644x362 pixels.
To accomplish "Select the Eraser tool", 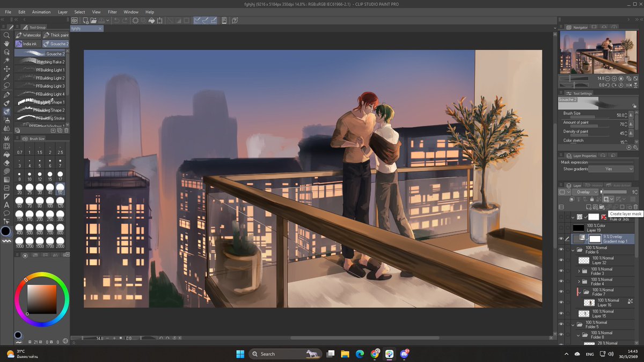I will click(6, 162).
